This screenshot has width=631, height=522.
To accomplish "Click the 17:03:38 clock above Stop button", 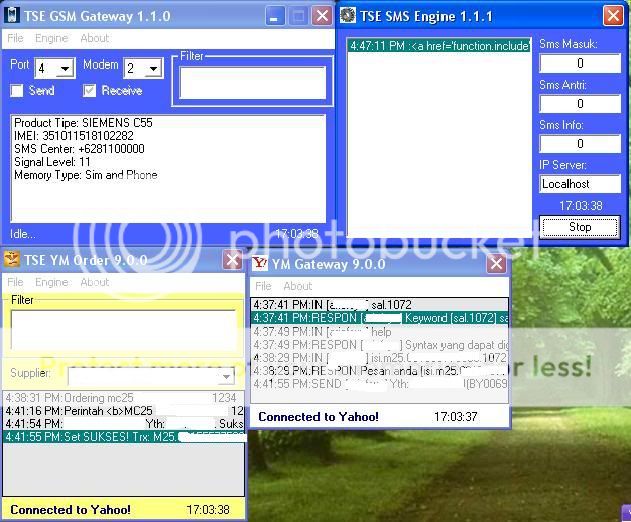I will 581,206.
